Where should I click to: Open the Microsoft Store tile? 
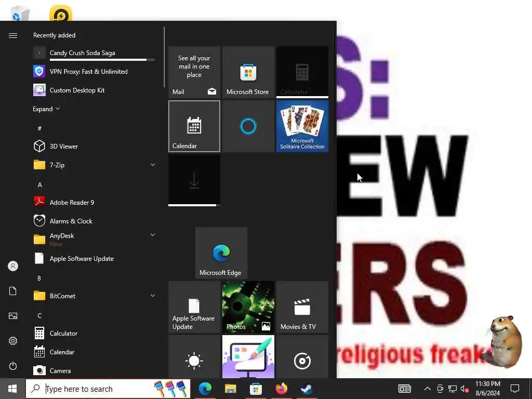(248, 72)
